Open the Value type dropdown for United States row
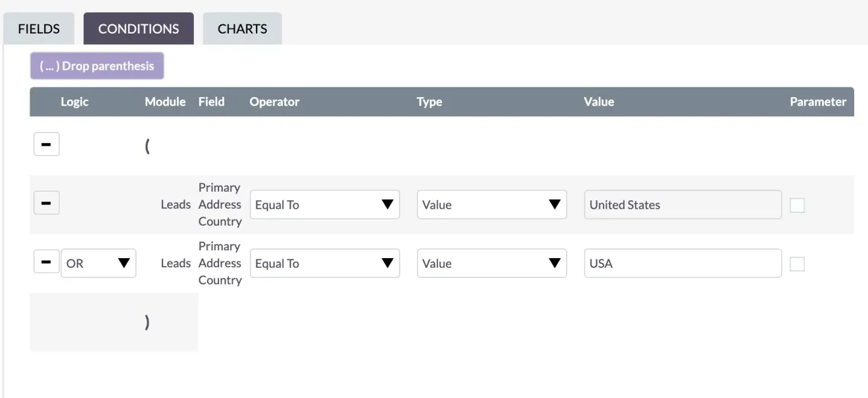 pyautogui.click(x=491, y=204)
